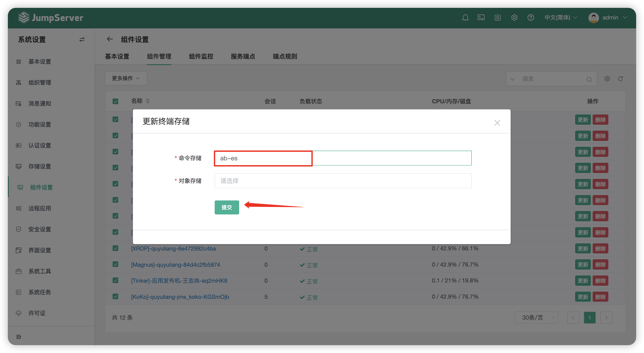Switch to the 服务端点 tab

coord(243,56)
